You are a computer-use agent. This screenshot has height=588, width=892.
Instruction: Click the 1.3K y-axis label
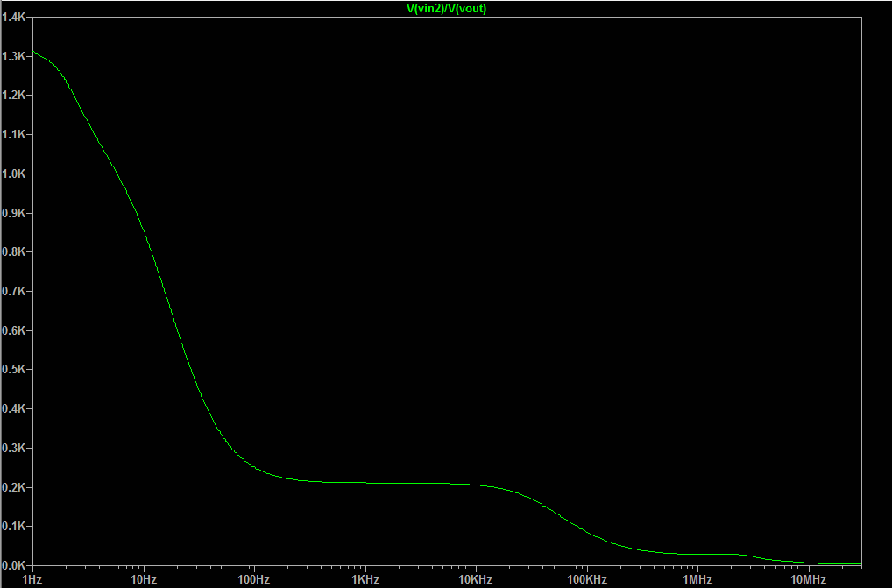14,56
